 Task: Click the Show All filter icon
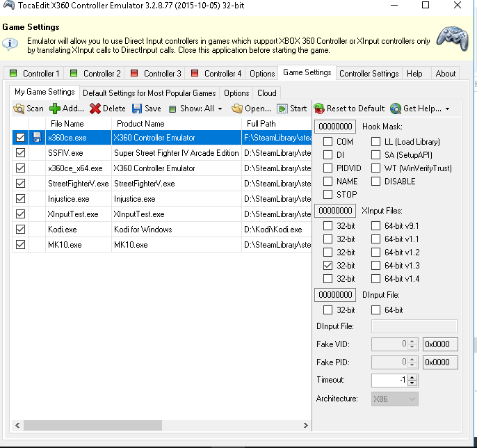tap(172, 109)
